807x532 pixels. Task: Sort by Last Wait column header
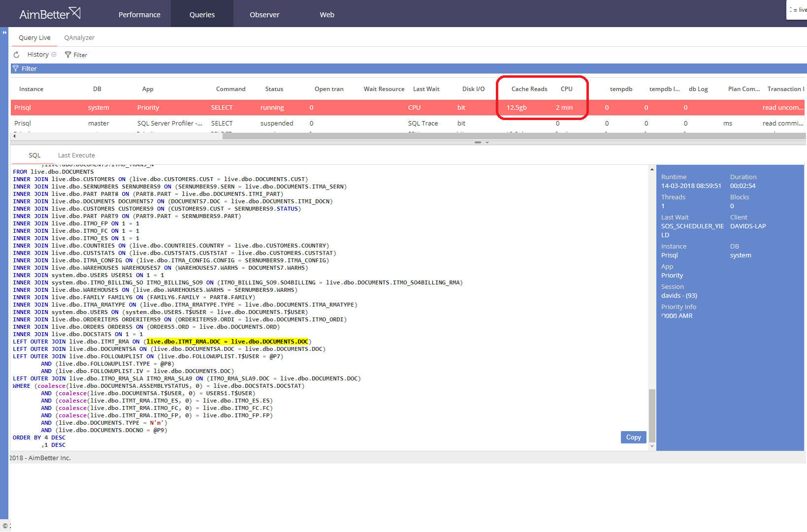pyautogui.click(x=426, y=89)
